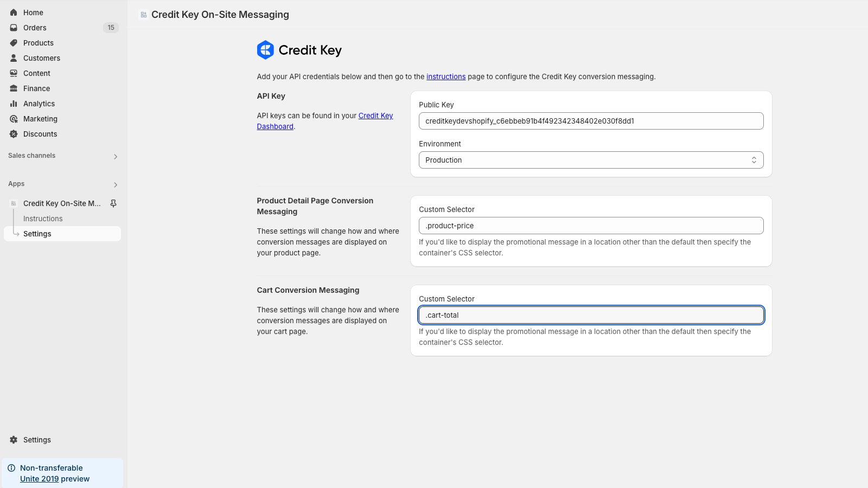Click the Finance bank icon
Screen dimensions: 868x488
coord(14,88)
